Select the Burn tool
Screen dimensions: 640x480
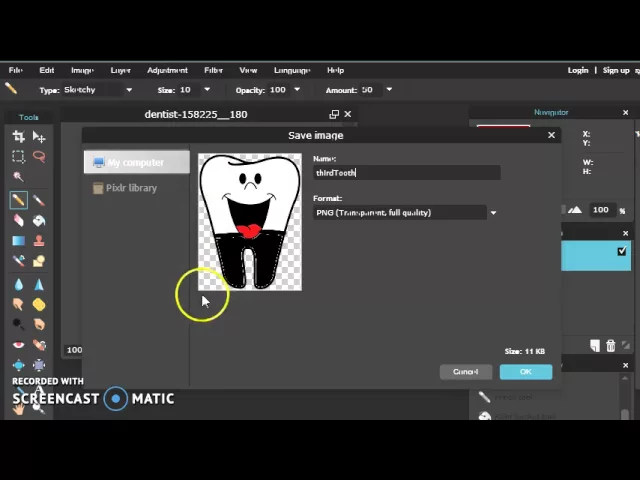39,324
